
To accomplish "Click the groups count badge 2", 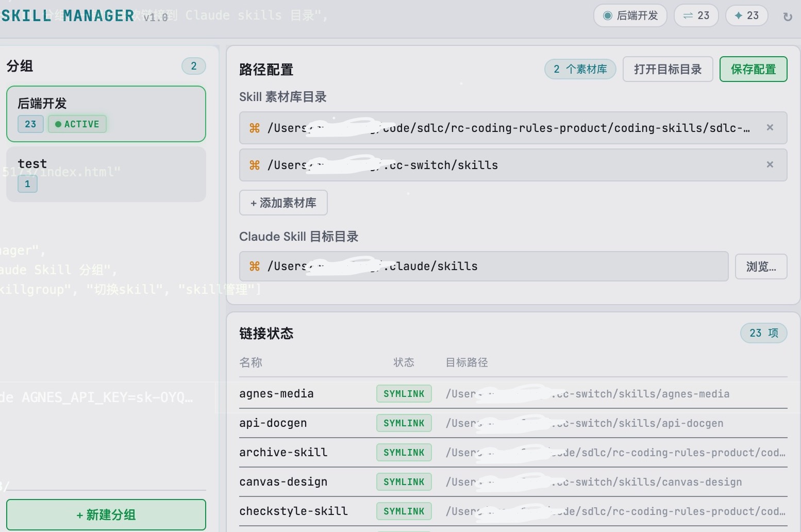I will point(194,66).
